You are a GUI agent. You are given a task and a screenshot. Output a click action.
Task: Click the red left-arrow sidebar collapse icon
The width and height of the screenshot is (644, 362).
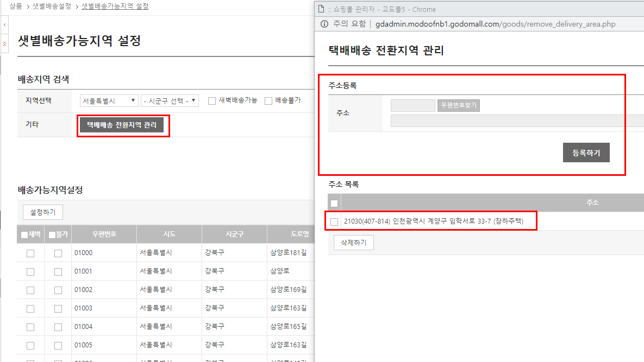point(4,25)
